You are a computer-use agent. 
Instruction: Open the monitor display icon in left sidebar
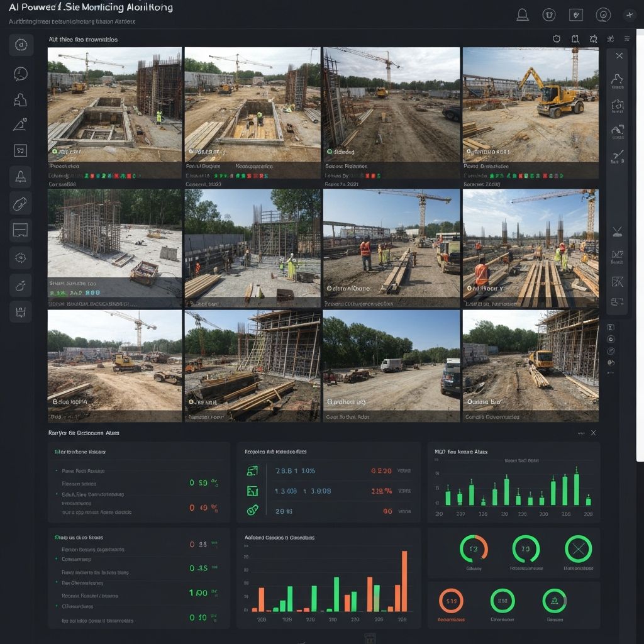pyautogui.click(x=20, y=230)
